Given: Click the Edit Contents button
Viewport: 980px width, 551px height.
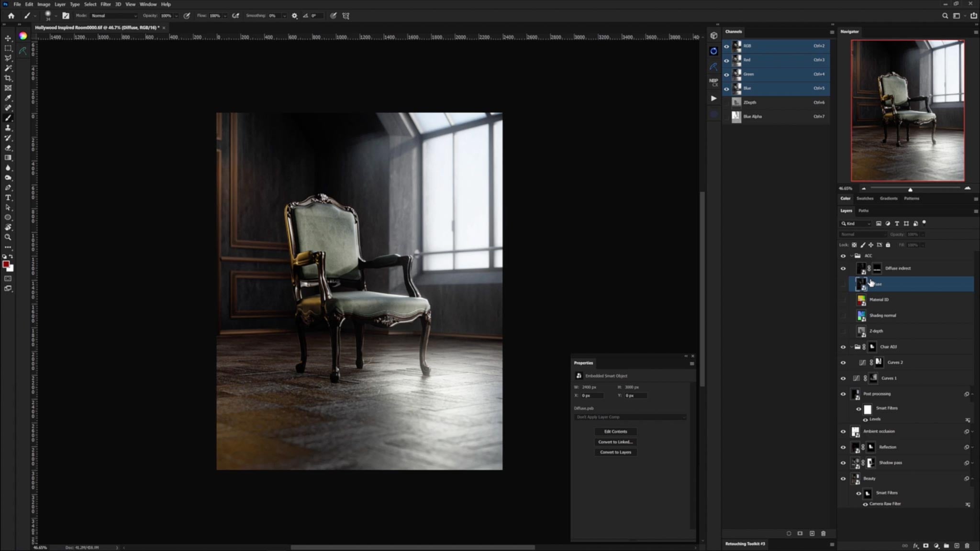Looking at the screenshot, I should pos(615,431).
